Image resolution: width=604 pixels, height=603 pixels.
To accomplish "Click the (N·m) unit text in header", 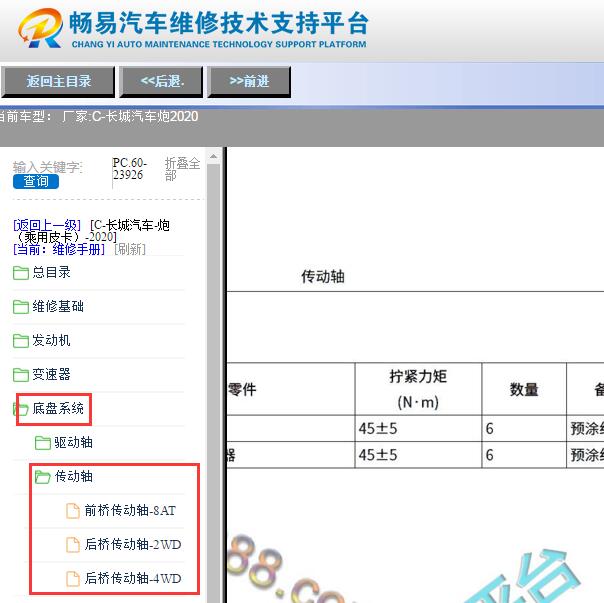I will click(418, 403).
